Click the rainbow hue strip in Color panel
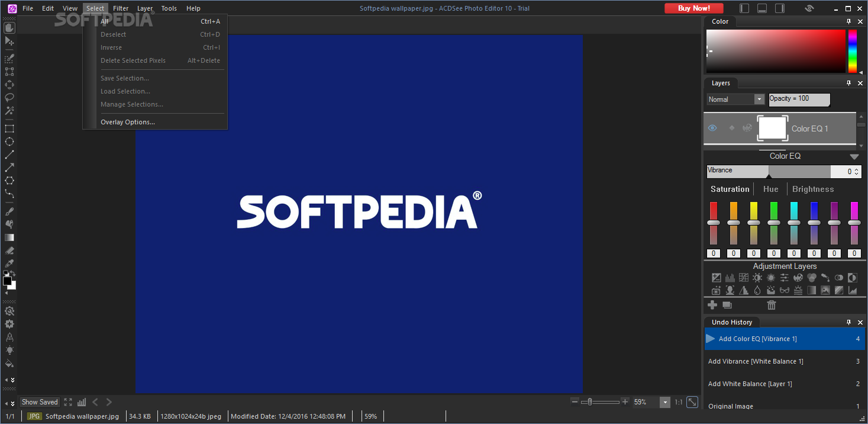This screenshot has width=868, height=424. [x=853, y=52]
